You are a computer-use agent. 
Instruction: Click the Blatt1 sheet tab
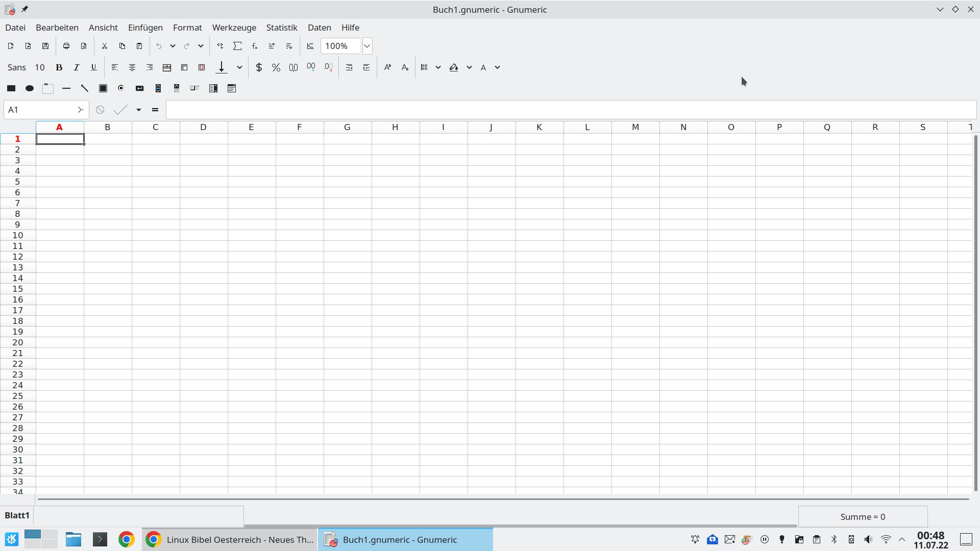pyautogui.click(x=17, y=515)
